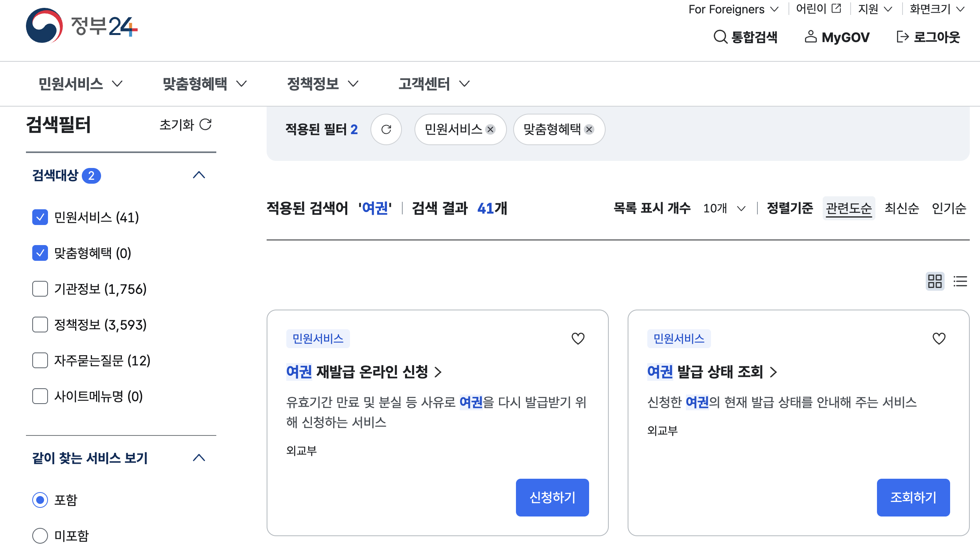Remove the 민원서비스 filter chip
Image resolution: width=980 pixels, height=546 pixels.
(490, 129)
